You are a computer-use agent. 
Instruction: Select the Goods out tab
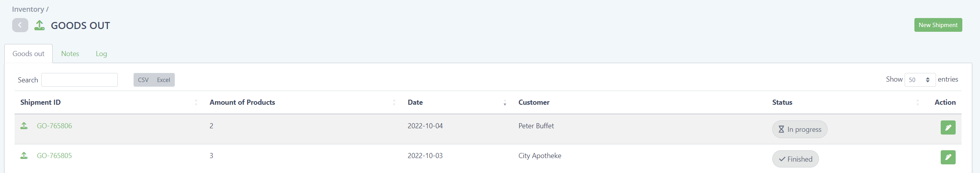pos(28,54)
